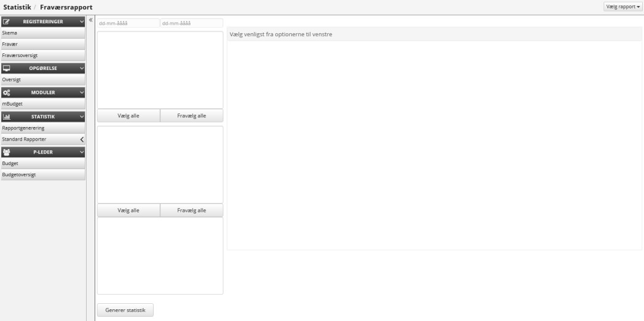Collapse the sidebar with double-chevron icon
Screen dimensions: 644x321
(x=91, y=20)
